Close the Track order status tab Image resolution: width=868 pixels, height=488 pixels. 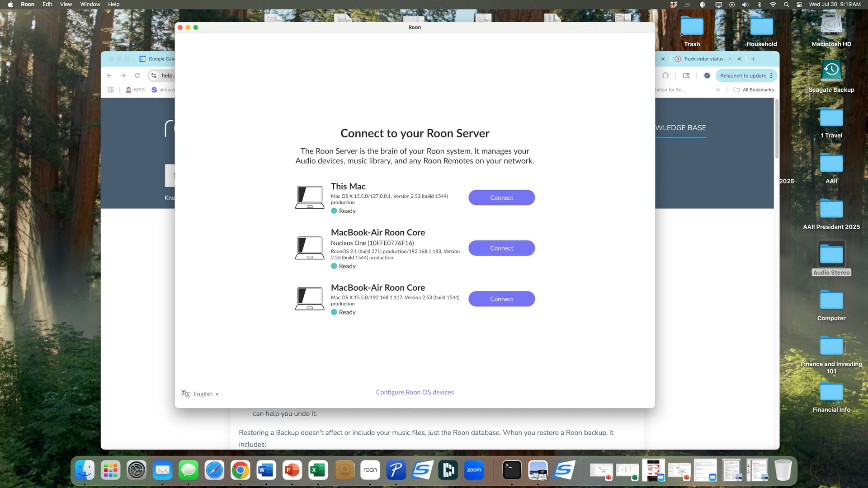(739, 59)
